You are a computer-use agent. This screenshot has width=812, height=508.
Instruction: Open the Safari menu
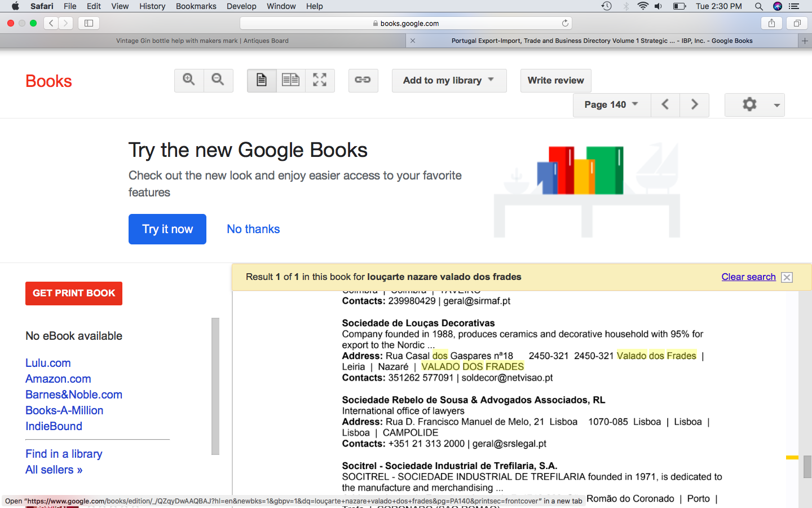point(42,6)
